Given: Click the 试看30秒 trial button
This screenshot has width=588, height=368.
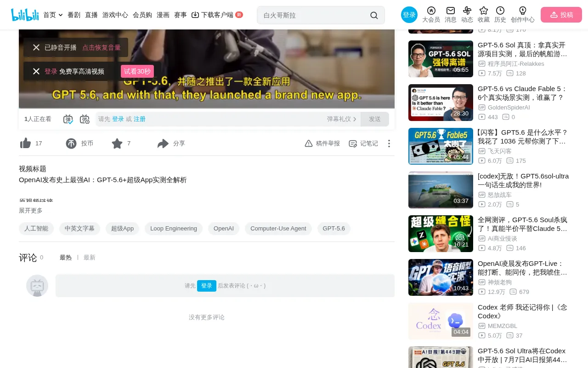Looking at the screenshot, I should pos(137,71).
